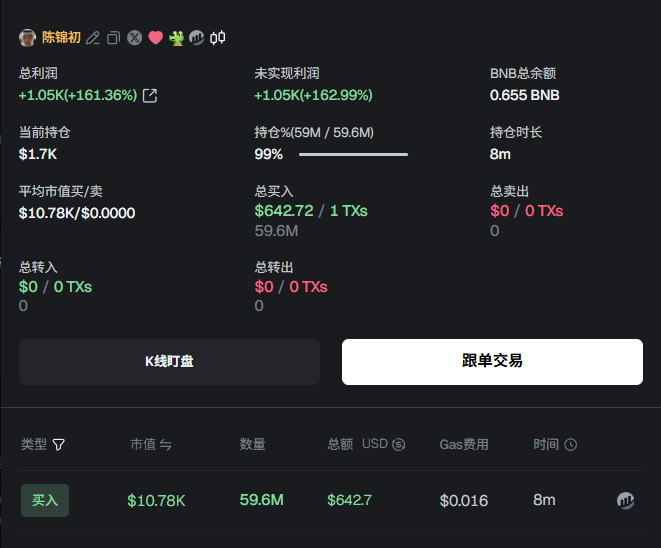Click the 持仓时长 8m value
Viewport: 661px width, 548px height.
(500, 154)
